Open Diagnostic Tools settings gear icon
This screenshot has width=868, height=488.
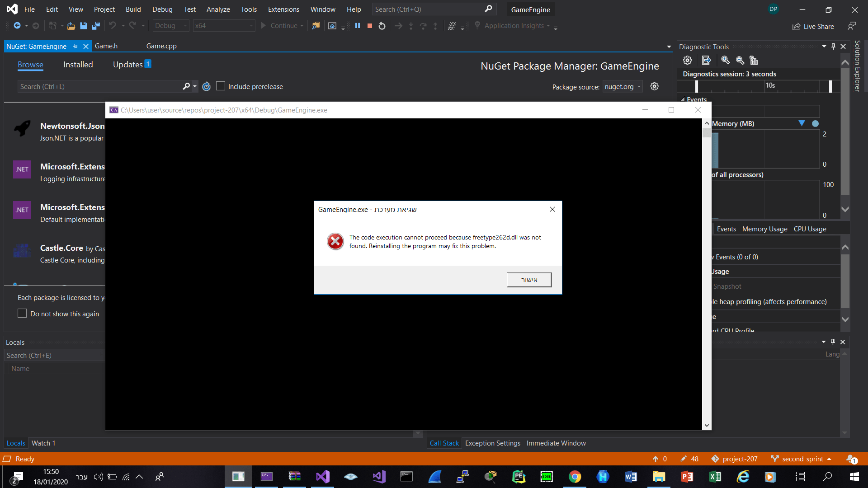click(687, 60)
